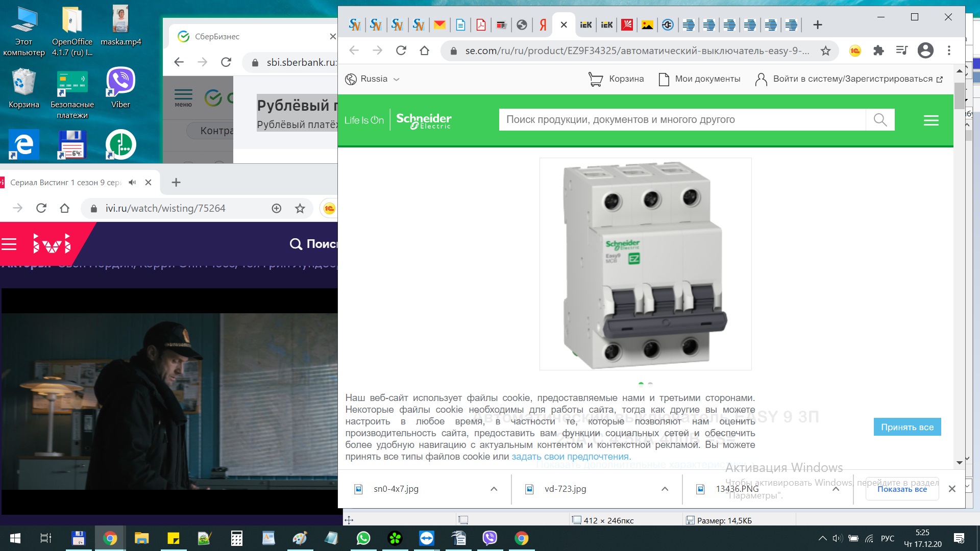Open the Chrome profile avatar
The image size is (980, 551).
click(x=925, y=51)
